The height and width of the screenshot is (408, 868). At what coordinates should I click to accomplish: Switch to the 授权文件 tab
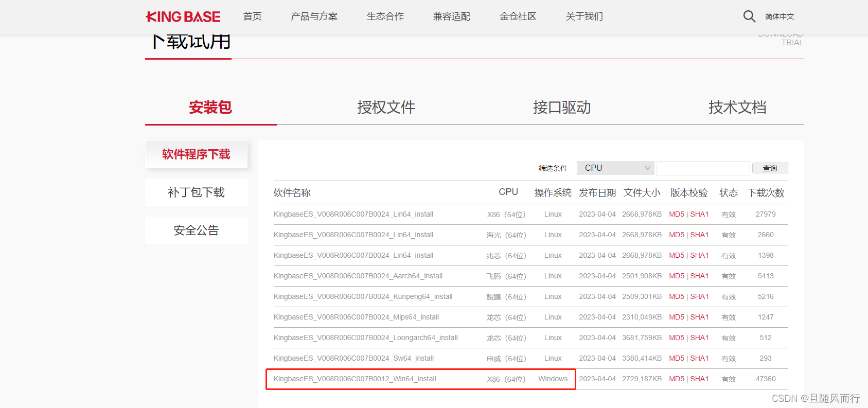[x=386, y=107]
